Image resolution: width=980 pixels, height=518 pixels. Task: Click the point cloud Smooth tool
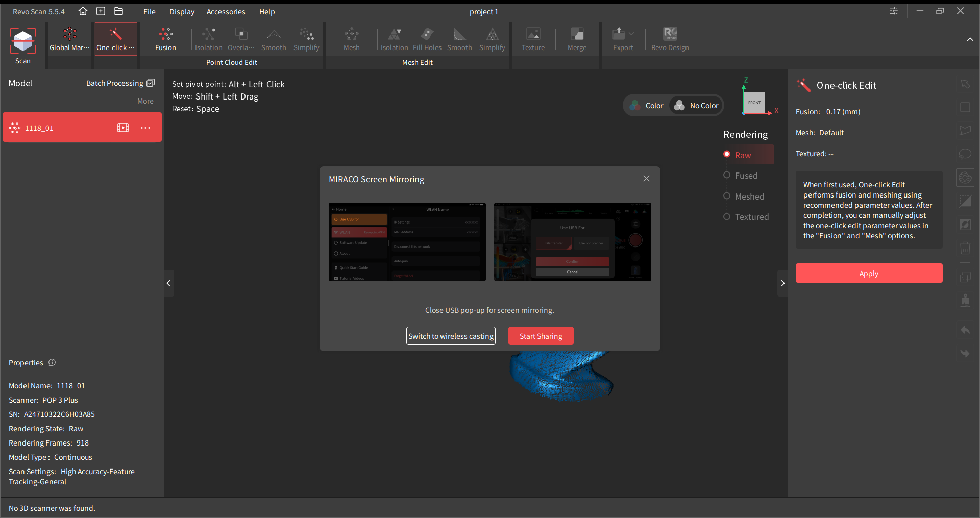274,39
